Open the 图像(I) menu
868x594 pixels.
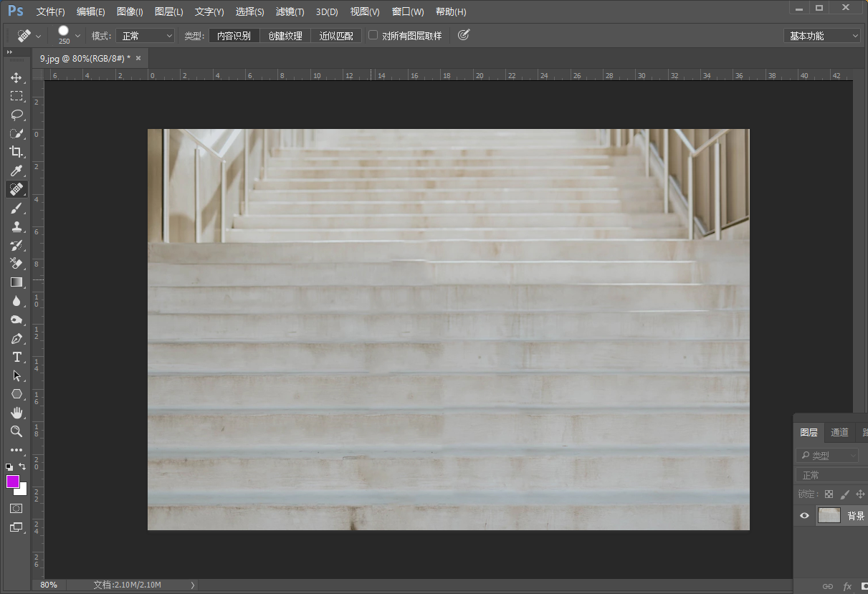click(x=130, y=12)
